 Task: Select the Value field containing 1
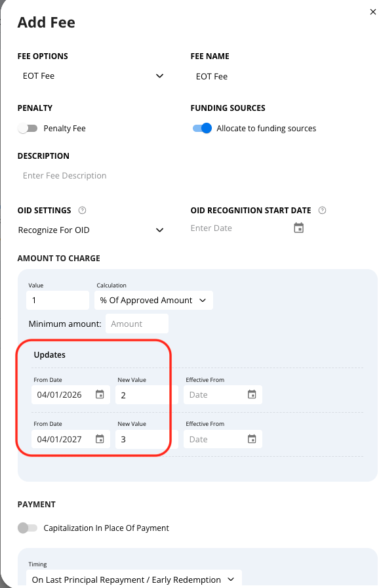point(58,300)
